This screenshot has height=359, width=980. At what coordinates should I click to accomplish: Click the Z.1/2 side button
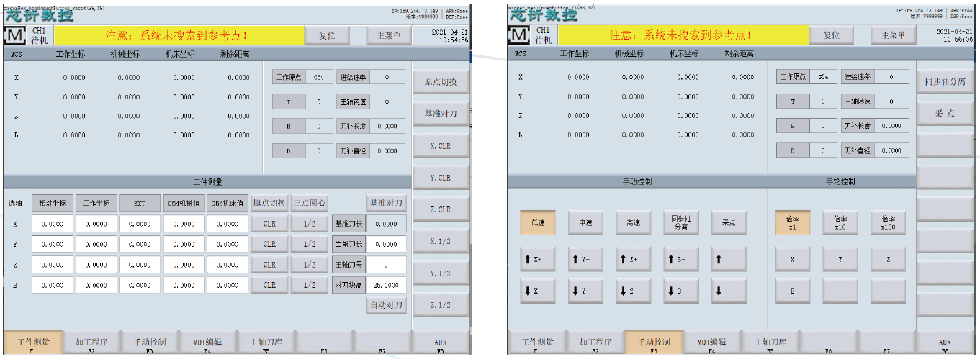(x=440, y=305)
